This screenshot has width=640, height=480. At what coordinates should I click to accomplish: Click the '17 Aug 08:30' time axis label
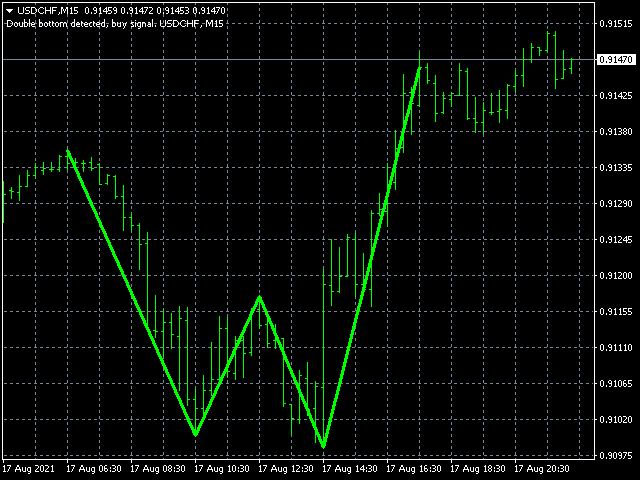pyautogui.click(x=158, y=469)
